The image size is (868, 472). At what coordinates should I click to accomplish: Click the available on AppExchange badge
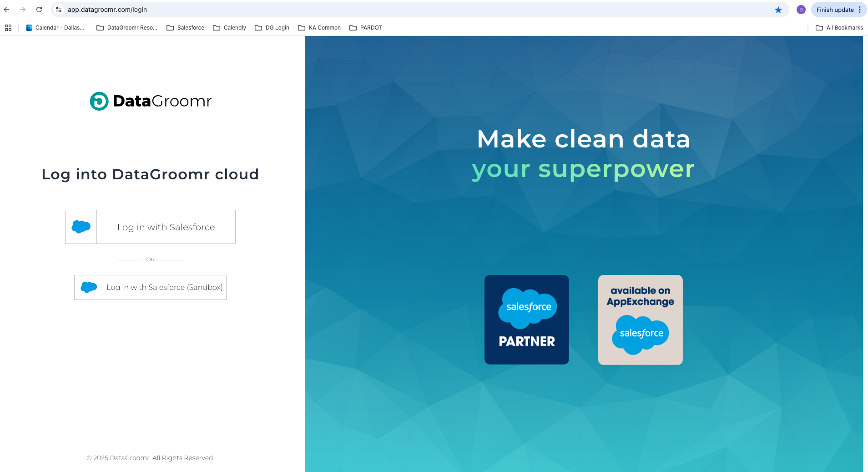click(x=641, y=320)
